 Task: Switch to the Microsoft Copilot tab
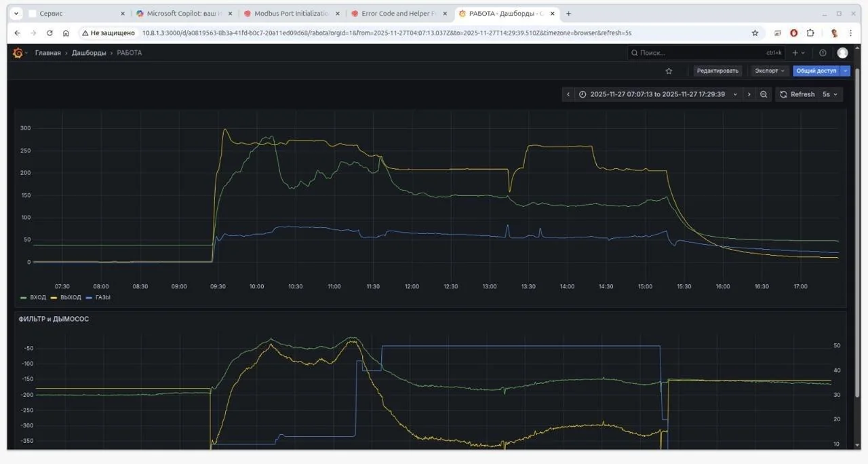tap(183, 14)
